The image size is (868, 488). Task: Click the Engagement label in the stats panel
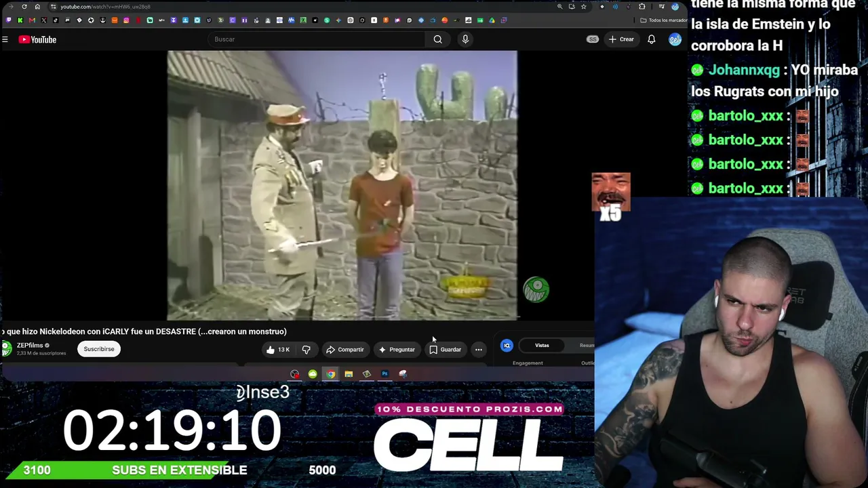528,363
